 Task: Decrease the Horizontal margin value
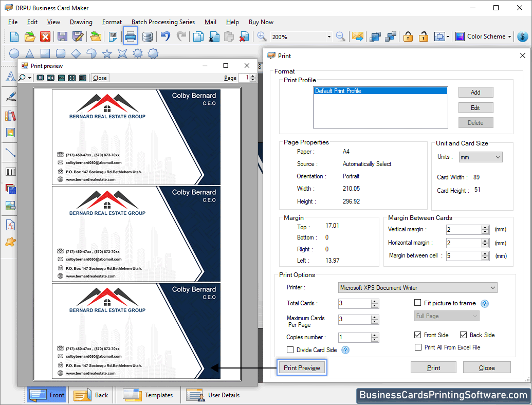point(485,245)
